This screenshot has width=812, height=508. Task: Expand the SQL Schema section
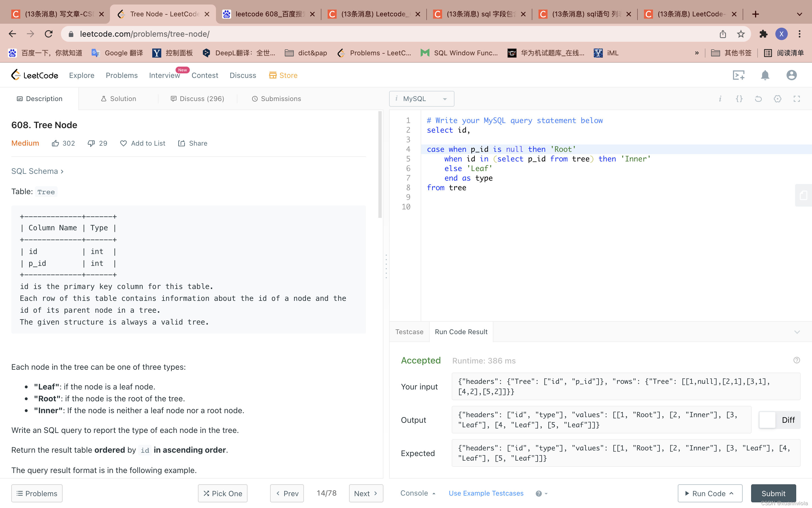tap(37, 171)
